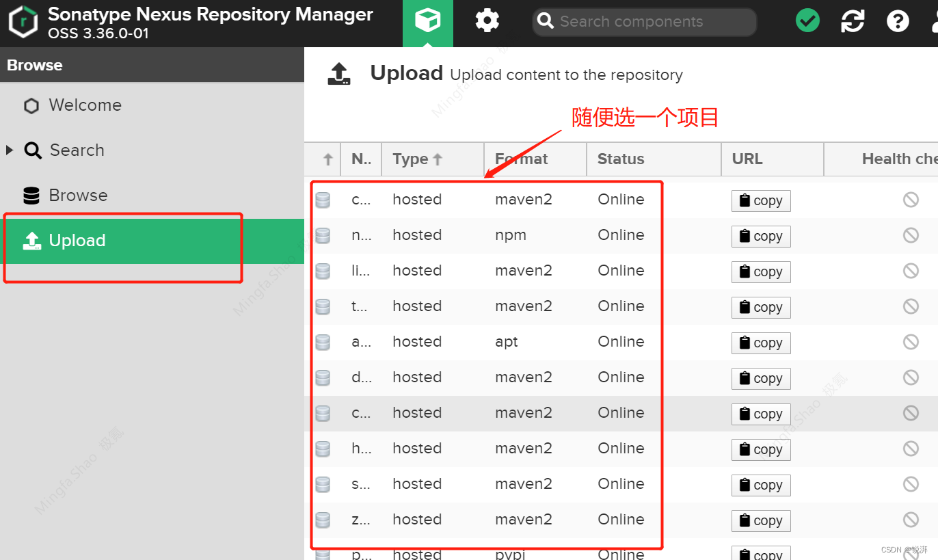Click the database icon of the npm row
This screenshot has height=560, width=938.
point(323,235)
